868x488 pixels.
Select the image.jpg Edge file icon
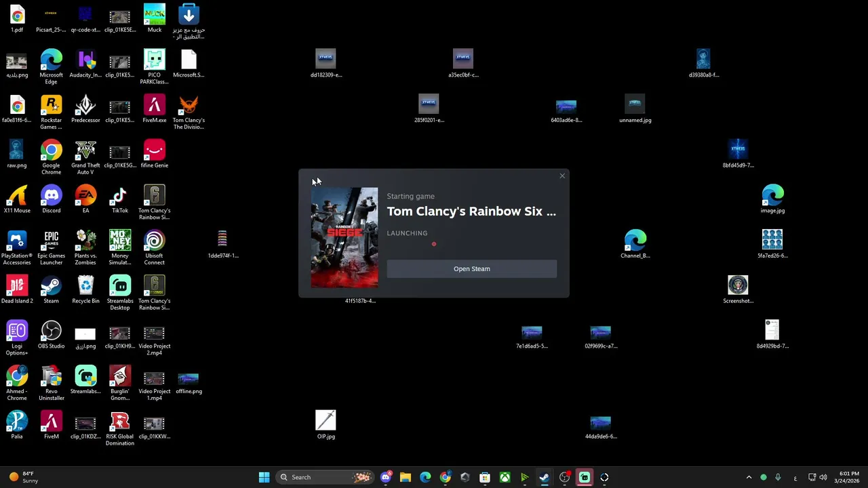[x=772, y=200]
